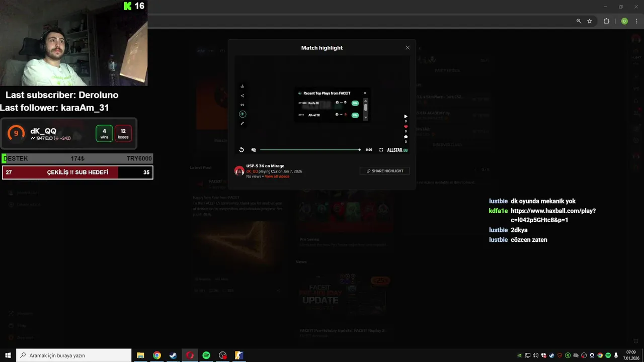Open the NVIDIA tray icon
The width and height of the screenshot is (644, 362).
click(519, 355)
